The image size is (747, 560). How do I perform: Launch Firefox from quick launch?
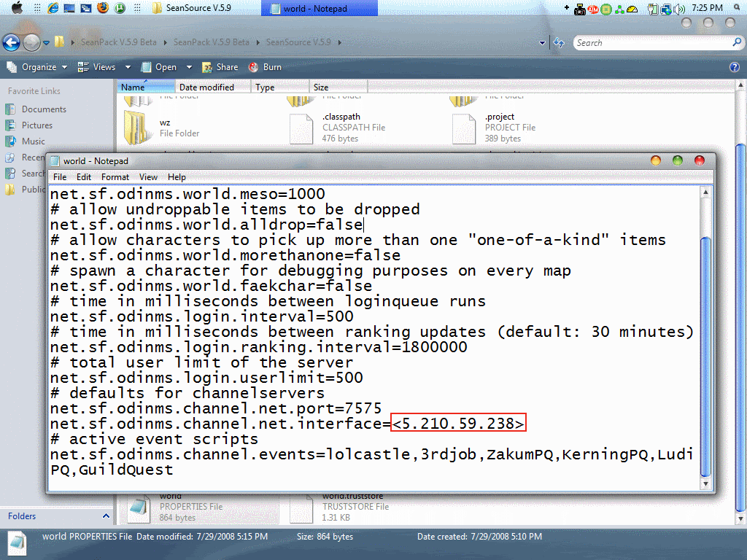point(102,7)
